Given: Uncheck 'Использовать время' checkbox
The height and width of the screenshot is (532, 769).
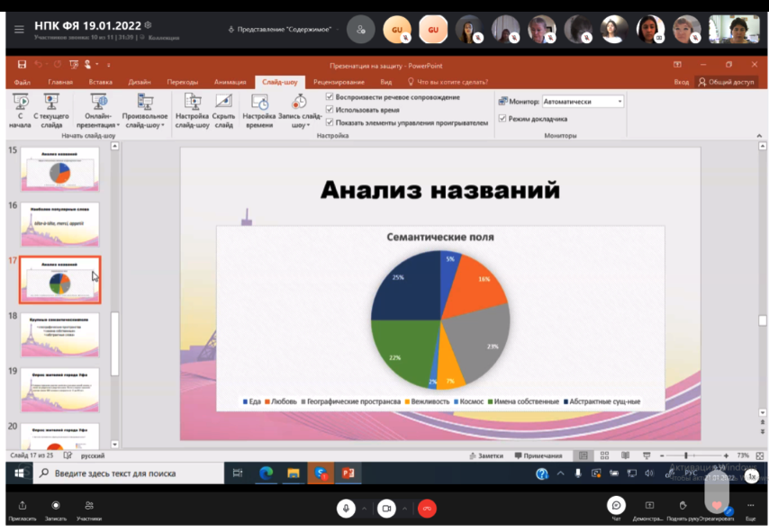Looking at the screenshot, I should pos(330,110).
